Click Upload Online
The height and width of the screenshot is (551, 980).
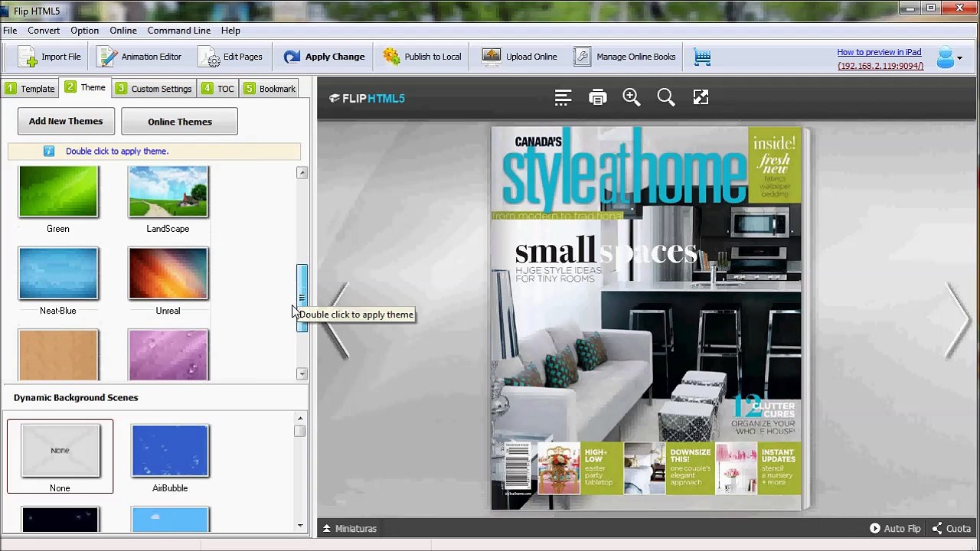520,57
